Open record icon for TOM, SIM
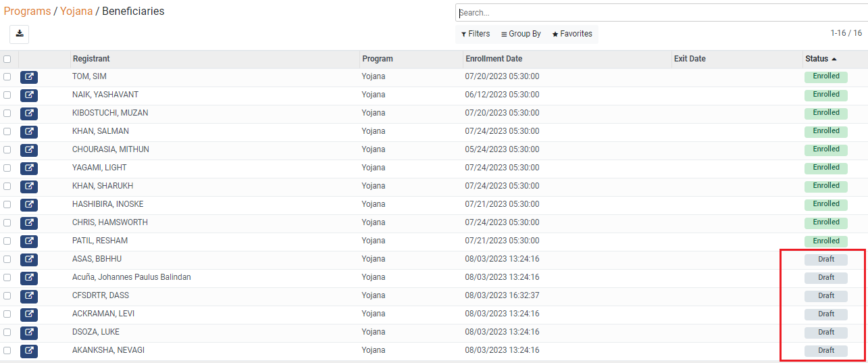This screenshot has width=868, height=363. pos(29,77)
